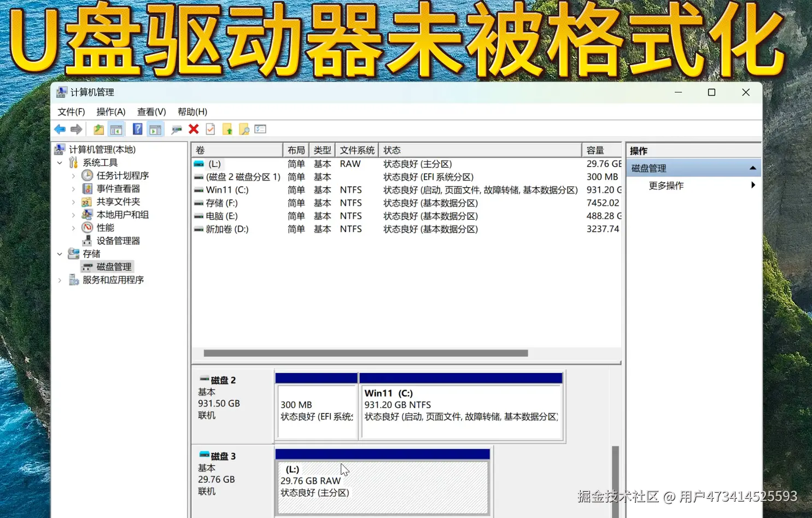Collapse the 系统工具 tree node
Viewport: 812px width, 518px height.
point(60,162)
